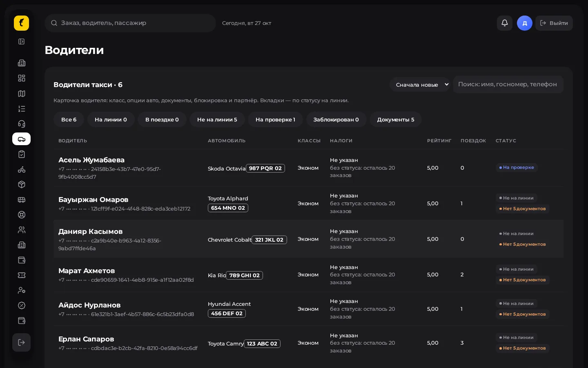
Task: Click the yellow app logo icon
Action: point(21,23)
